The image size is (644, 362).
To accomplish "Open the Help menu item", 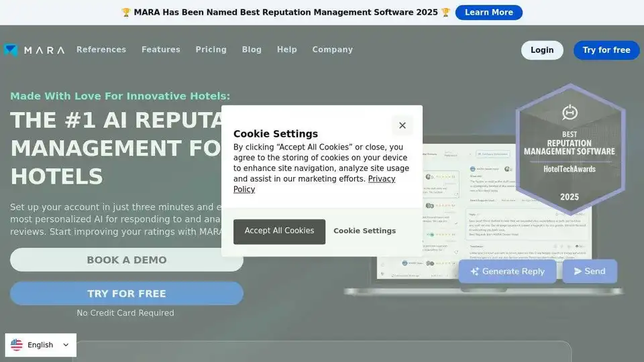I will coord(286,50).
